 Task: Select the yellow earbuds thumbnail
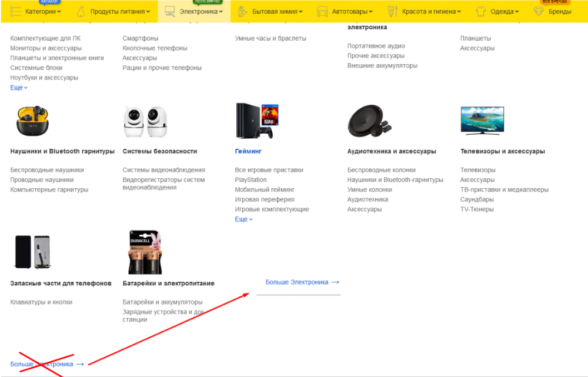[32, 121]
